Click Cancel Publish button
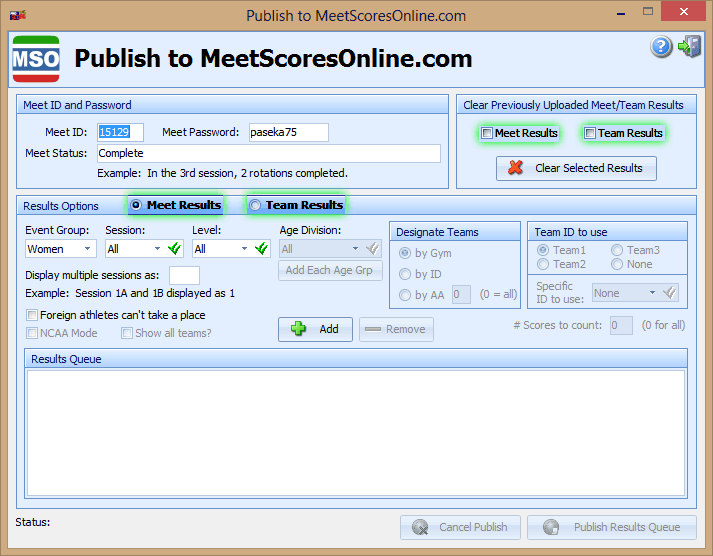The image size is (713, 556). pos(460,527)
